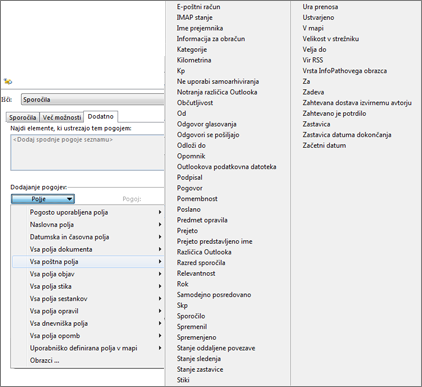Switch to the Več možnosti tab
Screen dimensions: 422x387
coord(62,117)
